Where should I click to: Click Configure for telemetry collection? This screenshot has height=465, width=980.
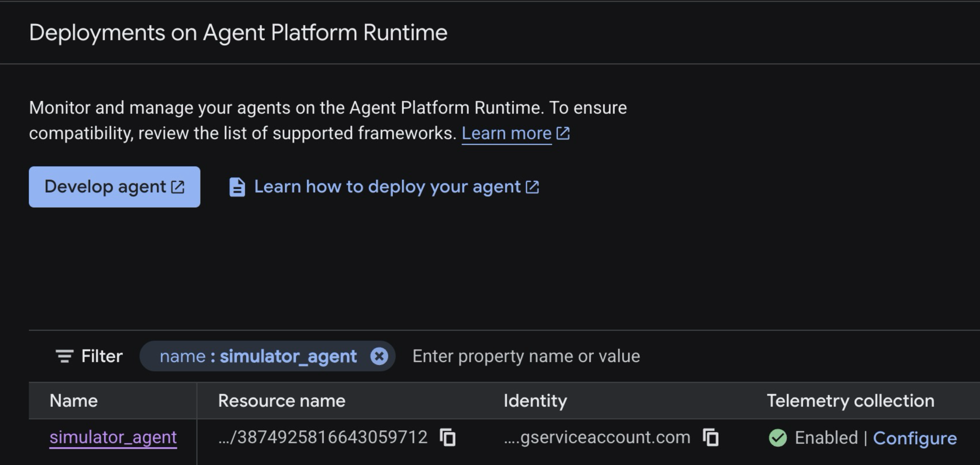pyautogui.click(x=914, y=438)
